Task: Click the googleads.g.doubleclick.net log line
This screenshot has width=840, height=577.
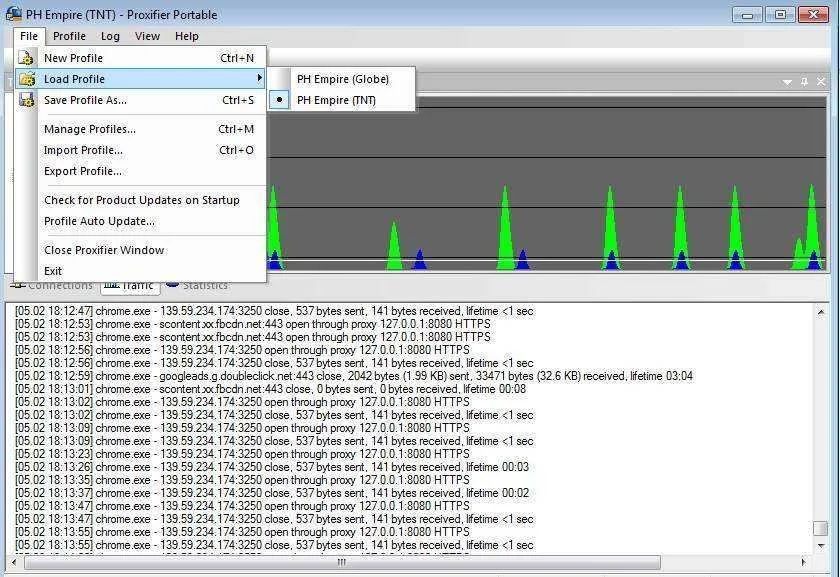Action: 354,376
